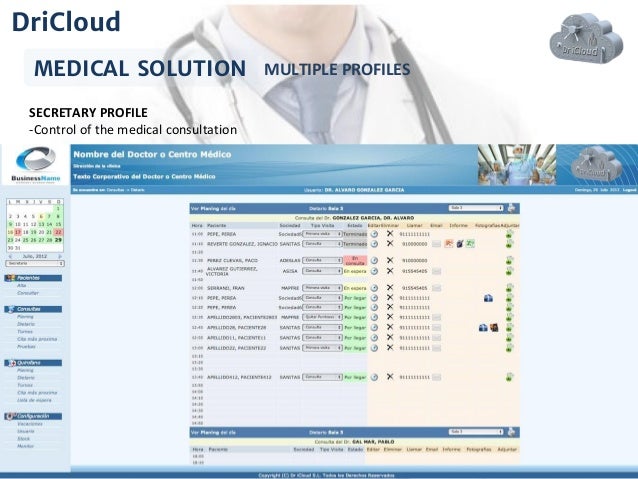This screenshot has height=479, width=638.
Task: Click the attach icon for SERRANO, FRAN row
Action: (x=509, y=288)
